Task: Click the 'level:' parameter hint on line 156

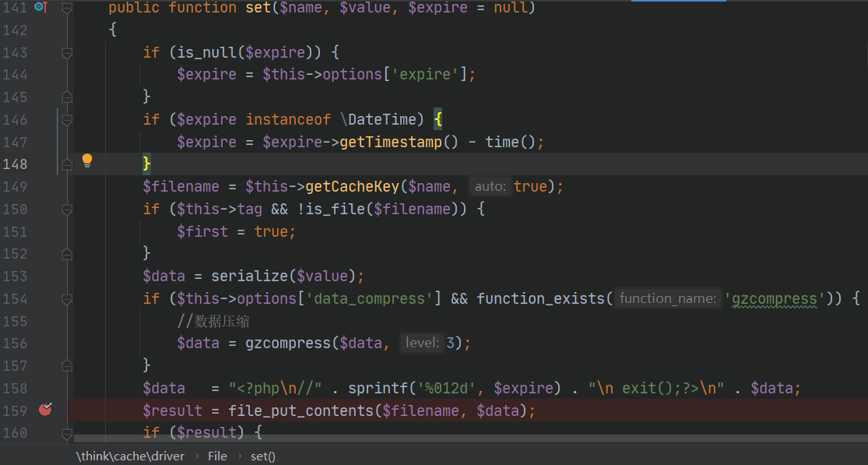Action: point(423,343)
